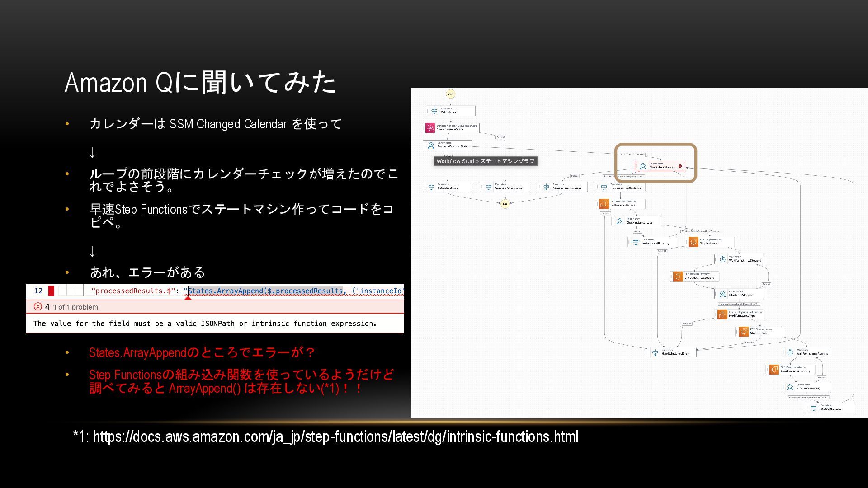This screenshot has width=868, height=488.
Task: Click the ScaleUpSuccess Pass state node
Action: coord(830,408)
